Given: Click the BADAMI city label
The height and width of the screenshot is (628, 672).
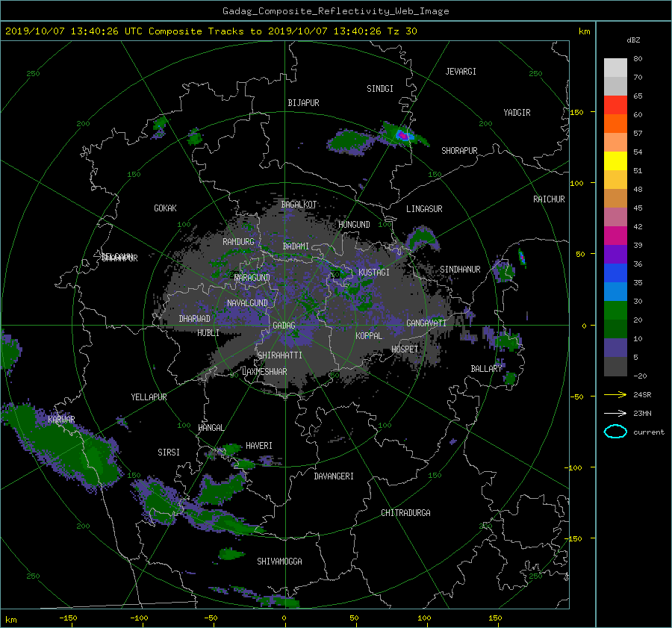Looking at the screenshot, I should (296, 246).
